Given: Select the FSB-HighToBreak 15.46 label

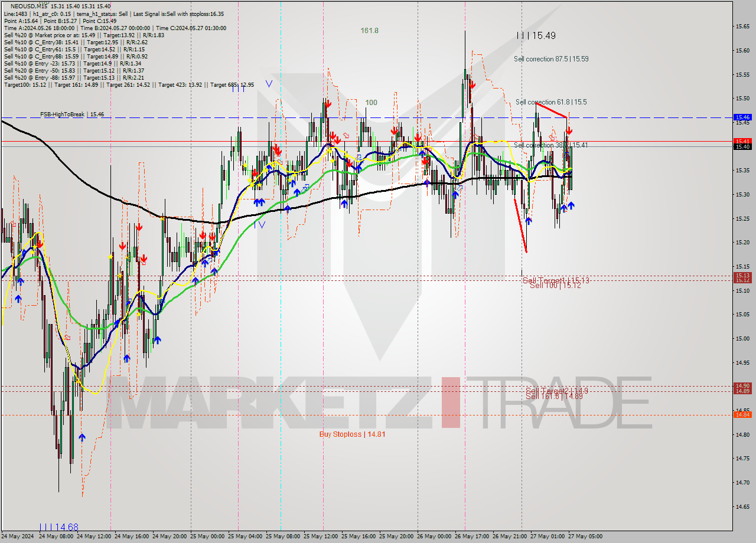Looking at the screenshot, I should click(72, 114).
